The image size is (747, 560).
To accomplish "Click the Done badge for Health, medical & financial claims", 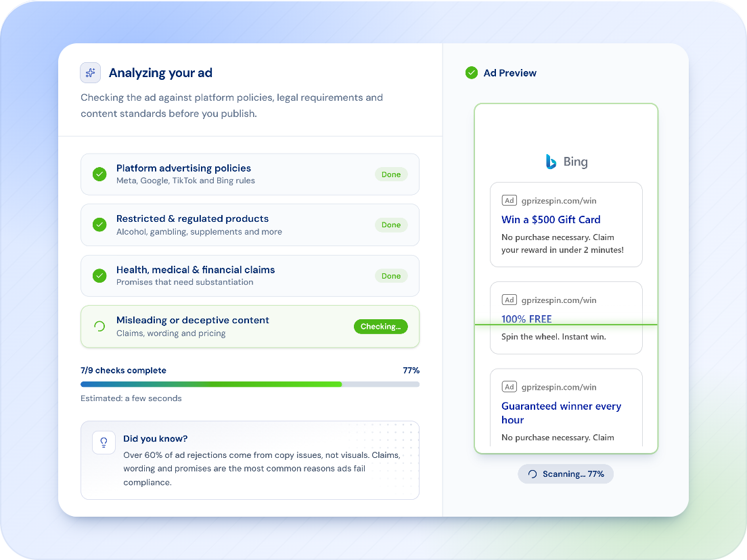I will pos(391,276).
